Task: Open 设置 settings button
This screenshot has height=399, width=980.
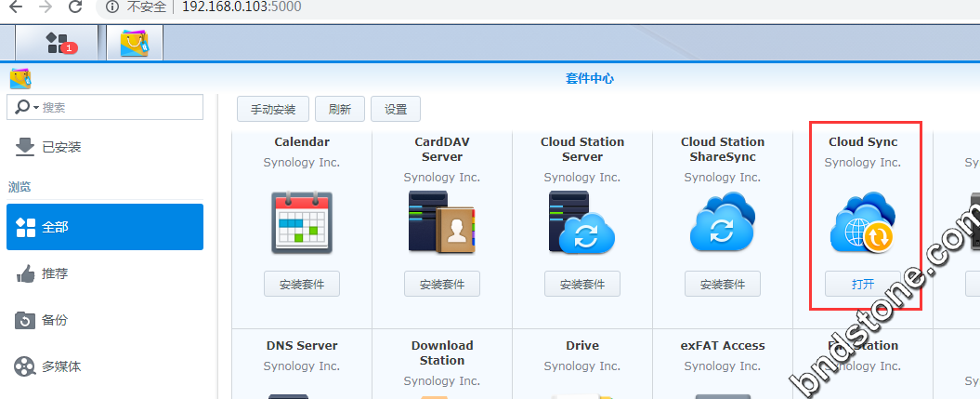Action: [396, 109]
